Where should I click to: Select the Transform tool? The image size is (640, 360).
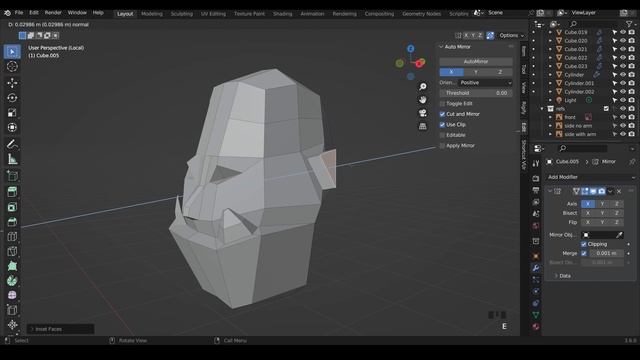(12, 127)
